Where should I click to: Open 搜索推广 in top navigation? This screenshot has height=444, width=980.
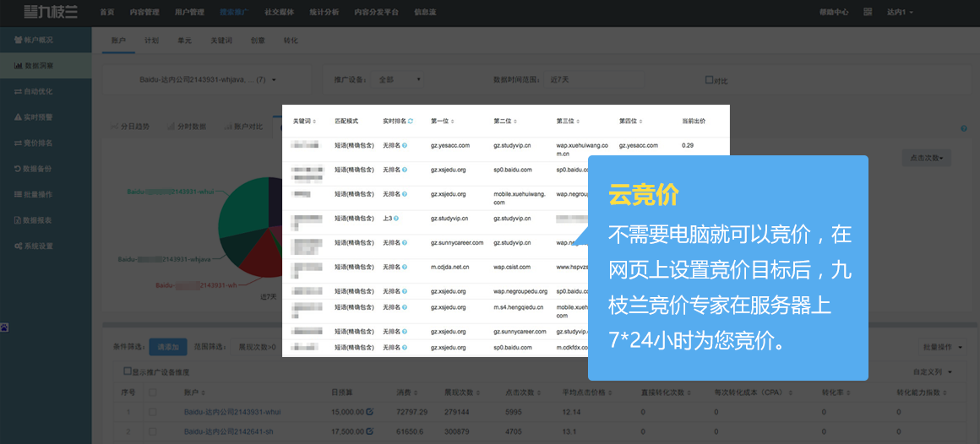point(234,12)
